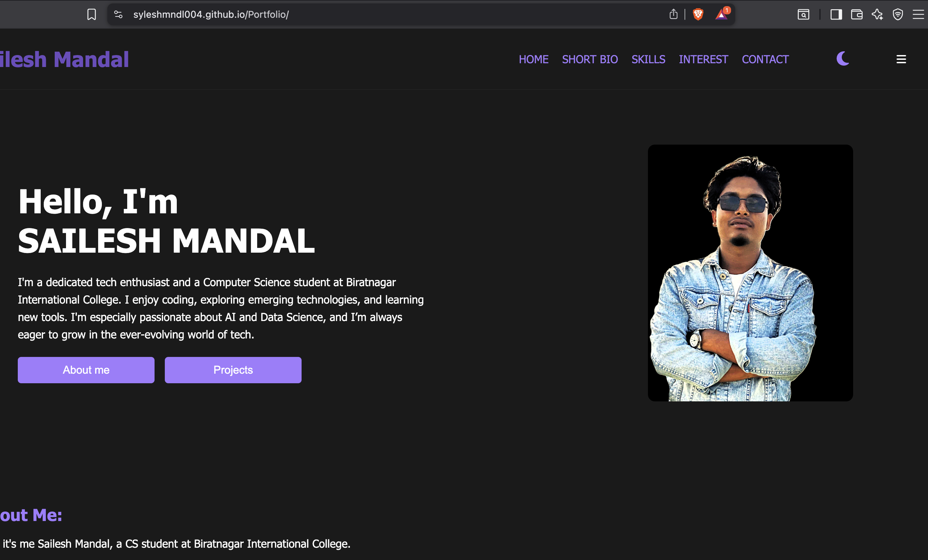Toggle dark mode with moon icon
The height and width of the screenshot is (560, 928).
click(843, 59)
